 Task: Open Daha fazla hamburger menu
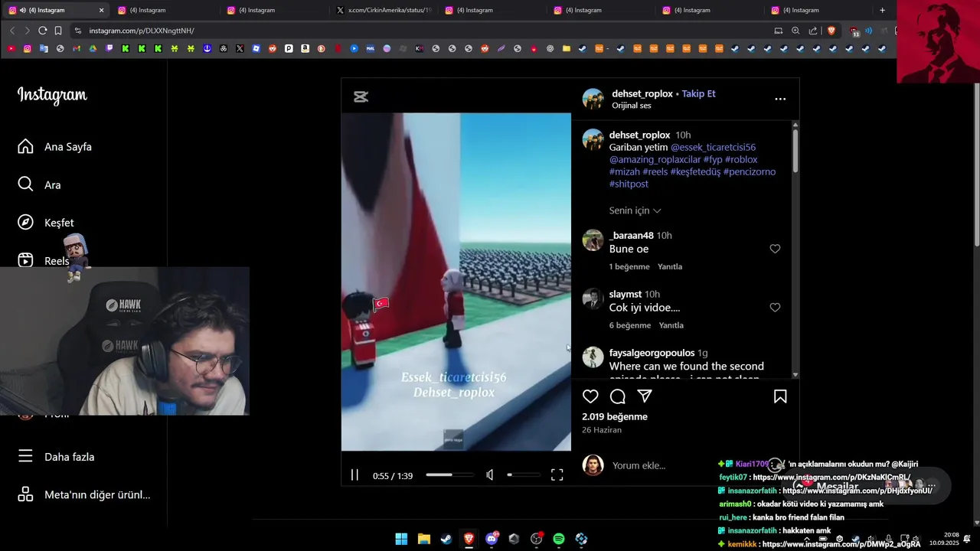(x=56, y=457)
